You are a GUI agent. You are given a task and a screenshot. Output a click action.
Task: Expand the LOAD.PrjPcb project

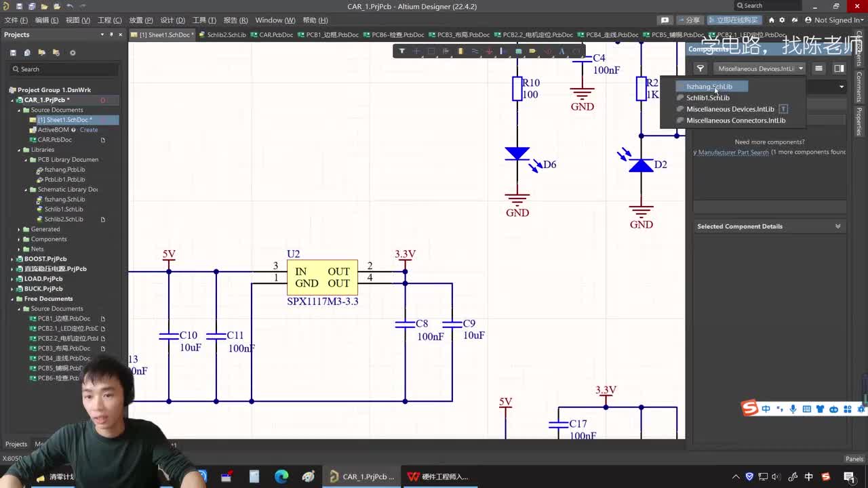coord(12,279)
